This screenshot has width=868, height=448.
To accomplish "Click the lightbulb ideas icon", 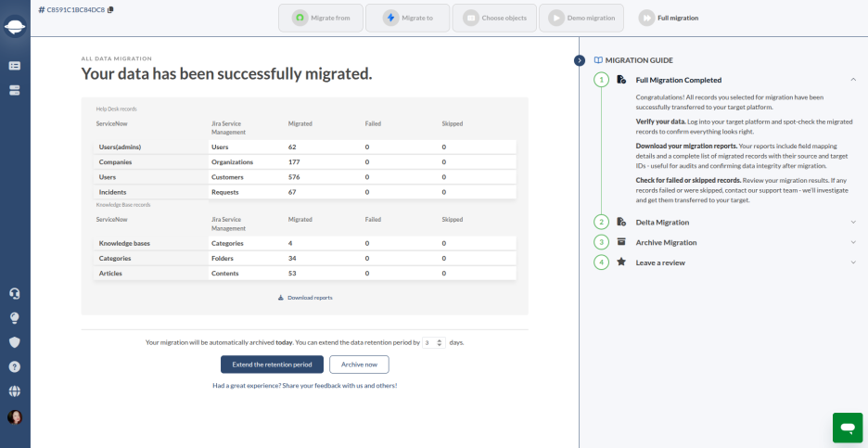I will pos(15,318).
